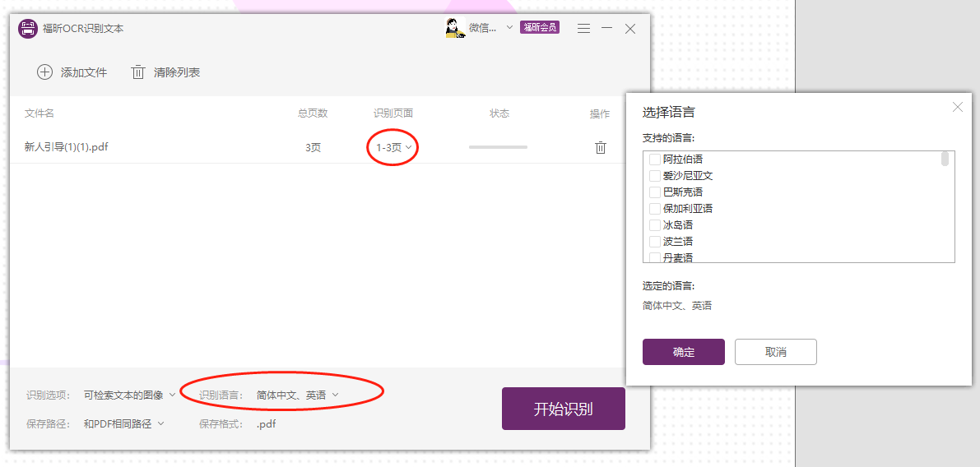This screenshot has height=467, width=980.
Task: Check the 巴斯克语 language checkbox
Action: (655, 192)
